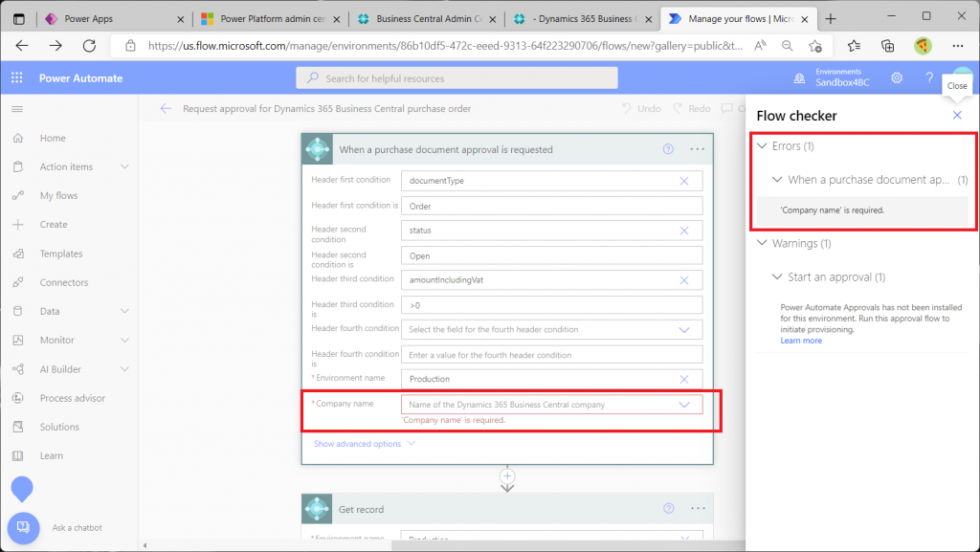
Task: Click the Header third condition is >0 field
Action: tap(552, 305)
